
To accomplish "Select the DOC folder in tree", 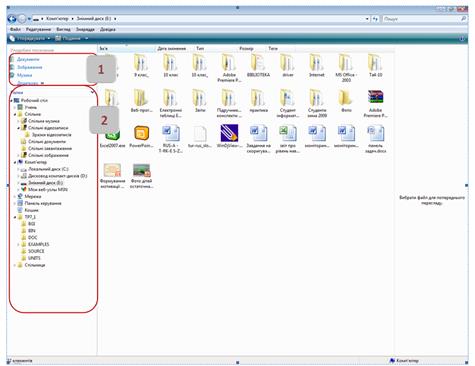I will (32, 238).
